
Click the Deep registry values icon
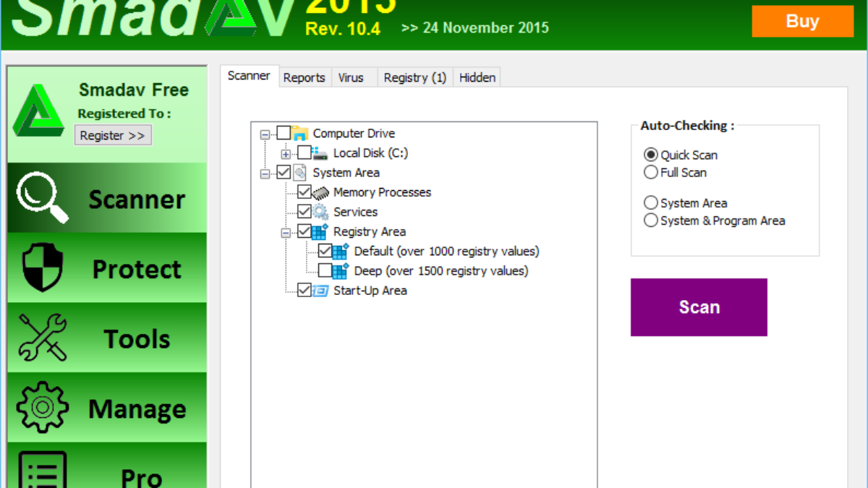(341, 271)
